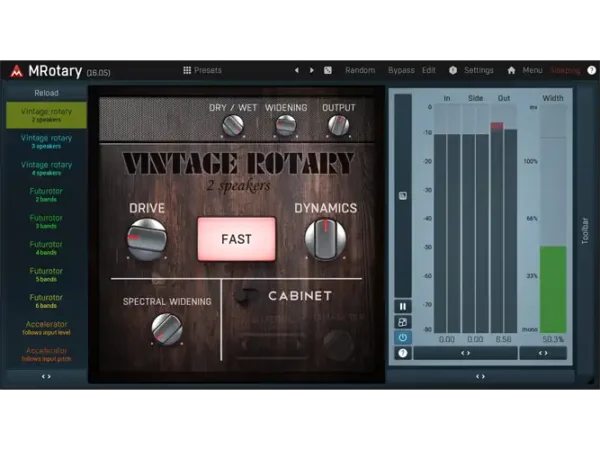Viewport: 600px width, 450px height.
Task: Go to previous preset arrow
Action: (297, 70)
